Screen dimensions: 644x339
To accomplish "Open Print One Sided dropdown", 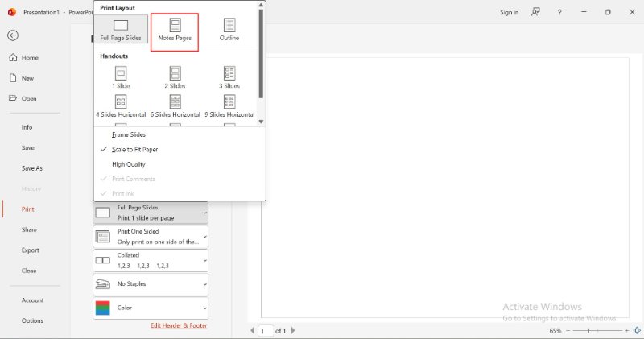I will [151, 237].
